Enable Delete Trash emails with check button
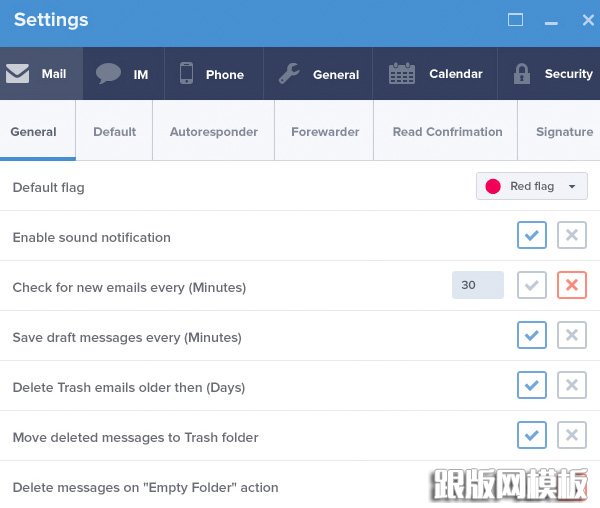Screen dimensions: 600x508 532,385
